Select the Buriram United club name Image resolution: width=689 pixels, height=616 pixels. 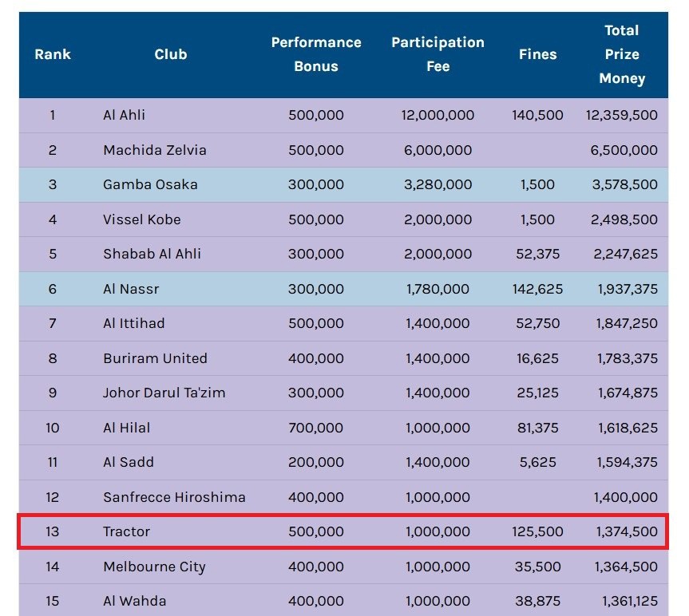click(155, 358)
